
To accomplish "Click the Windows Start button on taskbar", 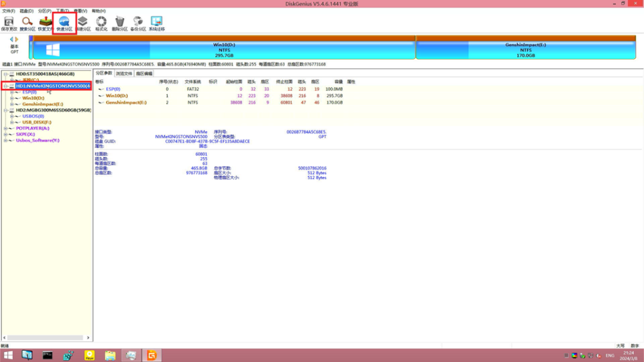I will click(x=8, y=355).
